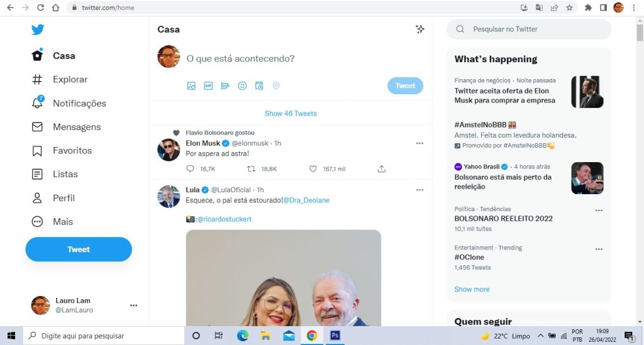This screenshot has width=644, height=345.
Task: Click the Twitter bird logo
Action: pyautogui.click(x=37, y=30)
